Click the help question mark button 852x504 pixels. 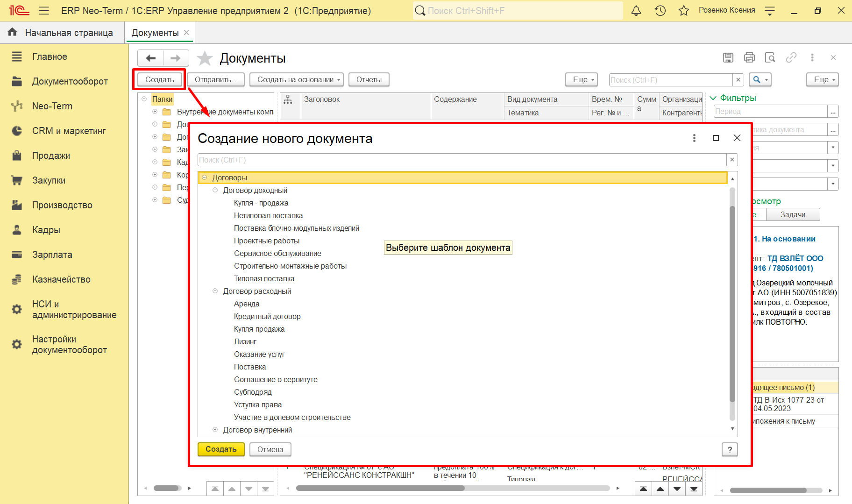click(730, 449)
